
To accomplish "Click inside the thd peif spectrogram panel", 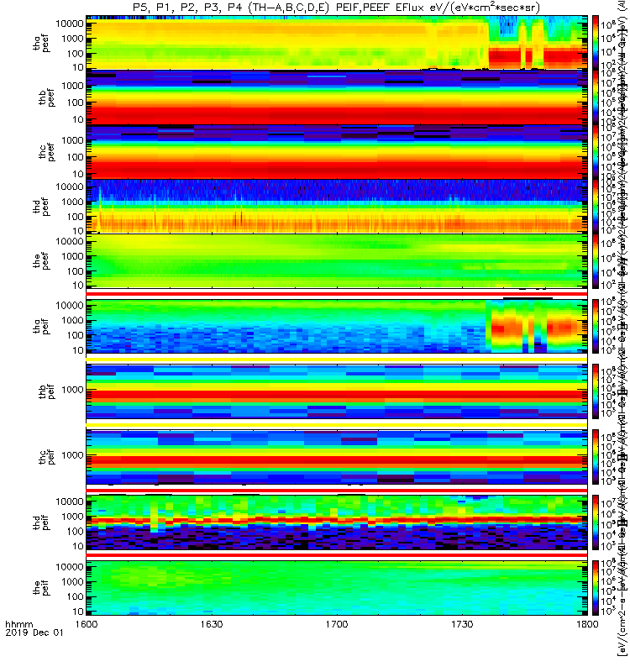I will tap(337, 522).
